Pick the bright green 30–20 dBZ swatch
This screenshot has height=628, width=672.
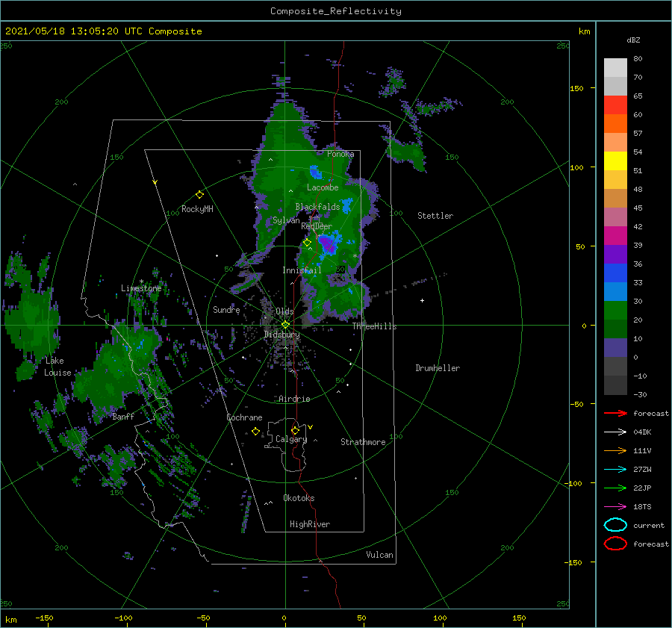coord(615,311)
